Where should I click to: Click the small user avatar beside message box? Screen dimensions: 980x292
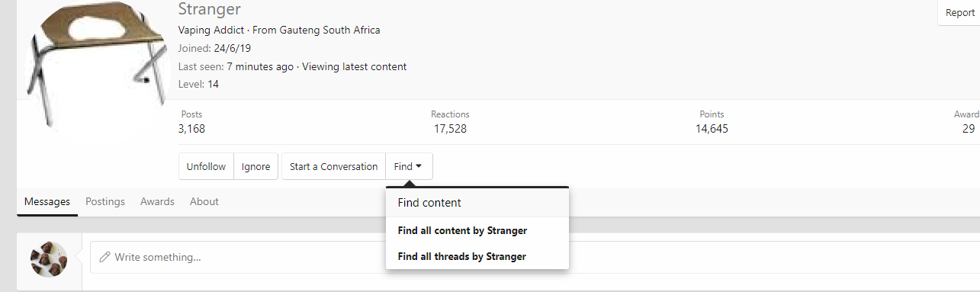tap(49, 259)
